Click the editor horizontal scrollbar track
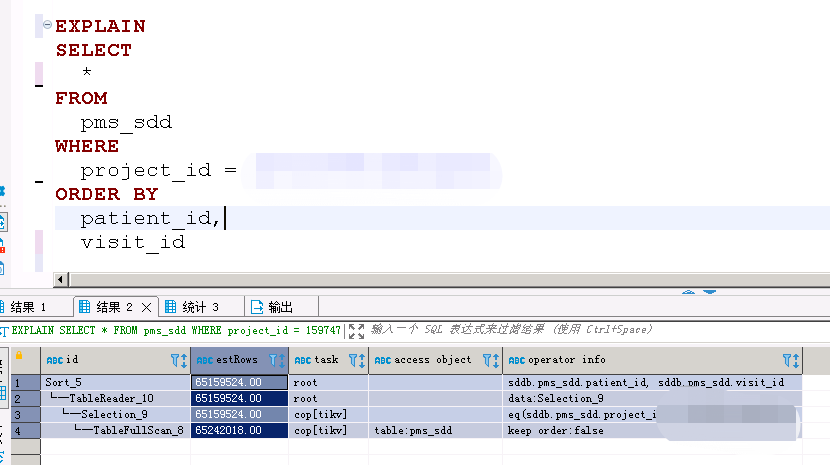This screenshot has height=465, width=830. pos(449,279)
